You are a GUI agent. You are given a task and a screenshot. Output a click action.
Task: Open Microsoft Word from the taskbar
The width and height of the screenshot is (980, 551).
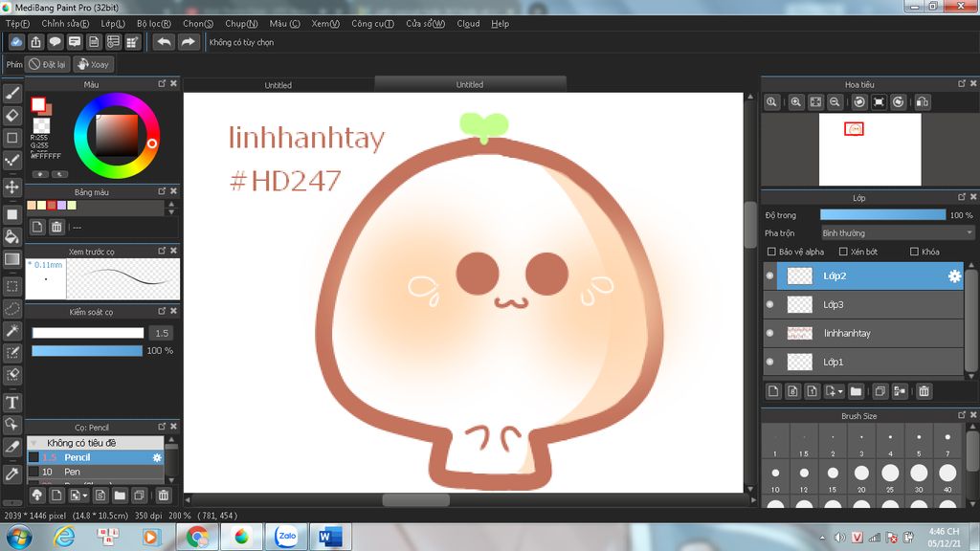click(x=329, y=537)
